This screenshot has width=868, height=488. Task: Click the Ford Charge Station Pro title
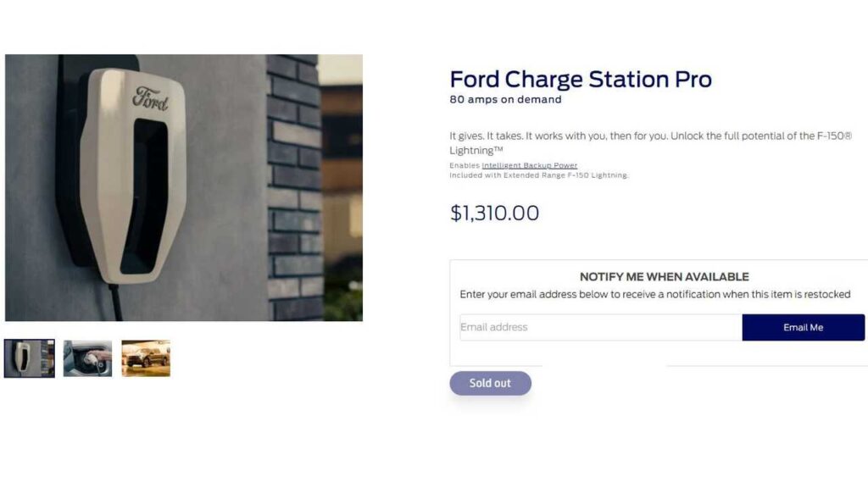580,80
